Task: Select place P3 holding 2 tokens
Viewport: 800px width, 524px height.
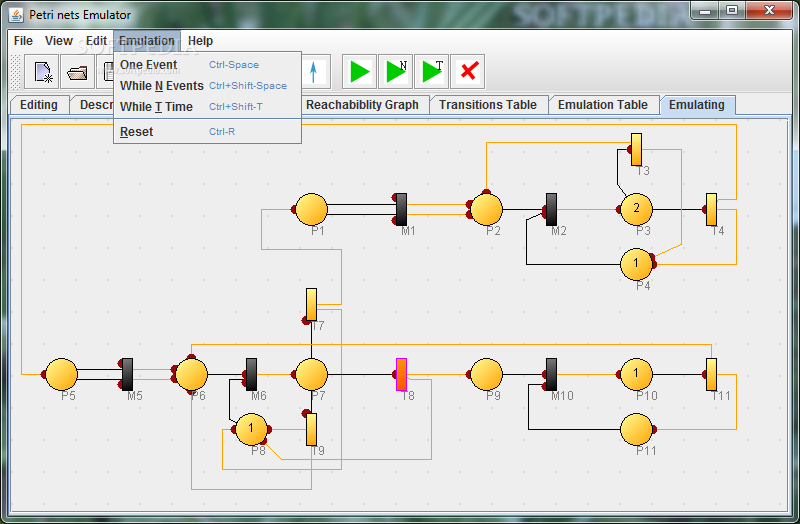Action: 636,209
